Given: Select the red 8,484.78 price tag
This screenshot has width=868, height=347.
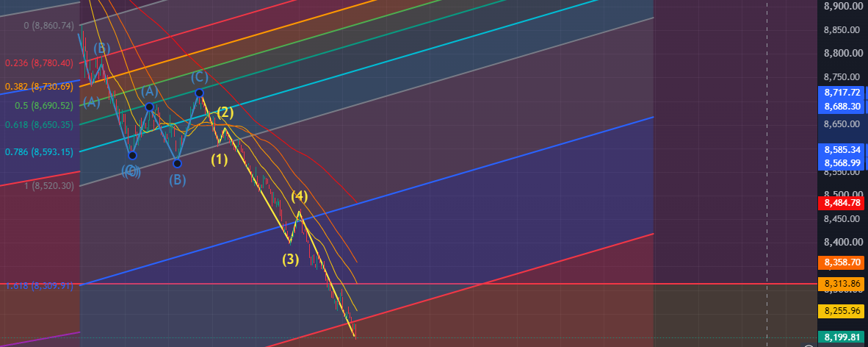Looking at the screenshot, I should point(842,203).
